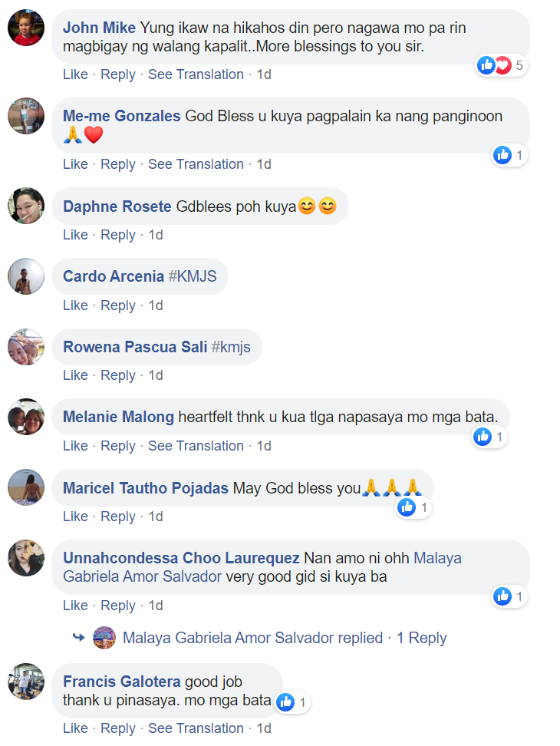Like Rowena Pascua Sali's comment
Screen dimensions: 560x746
[x=75, y=375]
